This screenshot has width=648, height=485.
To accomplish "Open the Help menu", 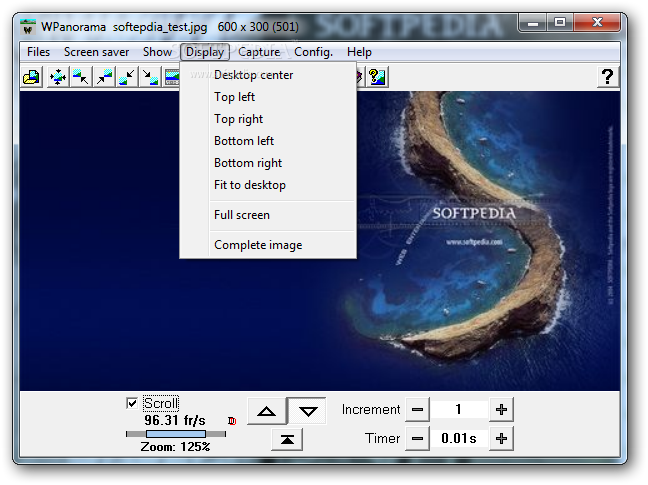I will tap(359, 52).
